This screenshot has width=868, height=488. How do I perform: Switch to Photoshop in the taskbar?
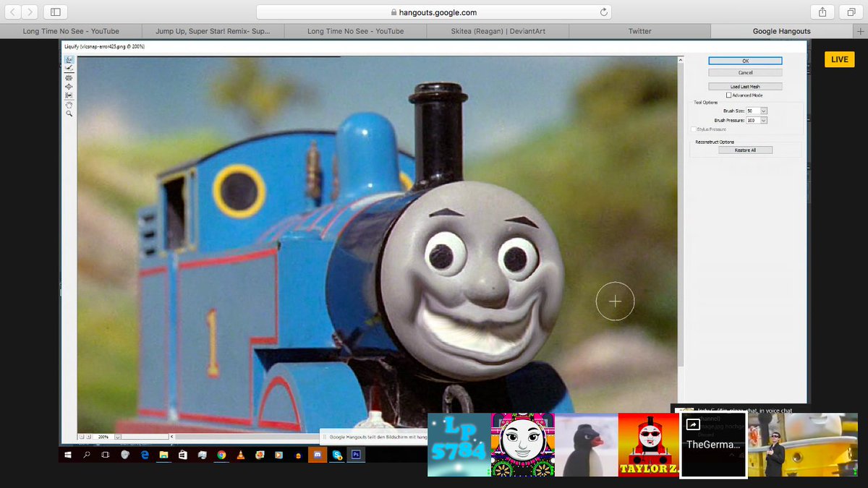tap(356, 455)
